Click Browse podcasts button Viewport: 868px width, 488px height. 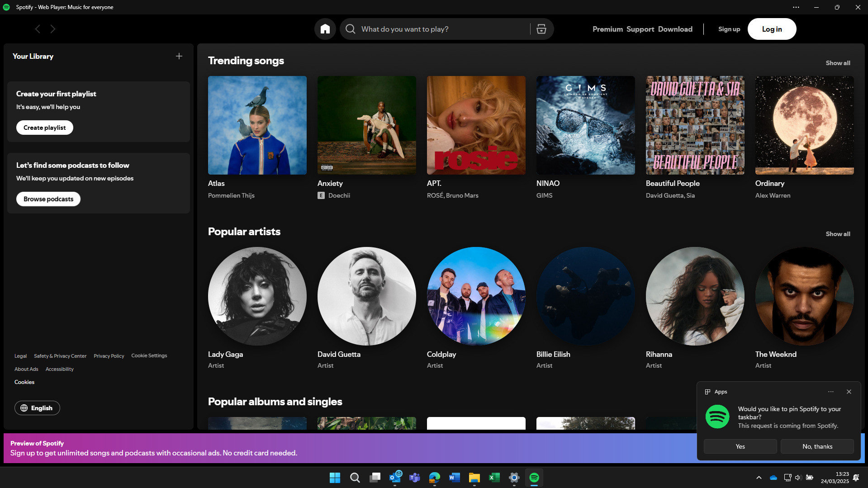48,199
